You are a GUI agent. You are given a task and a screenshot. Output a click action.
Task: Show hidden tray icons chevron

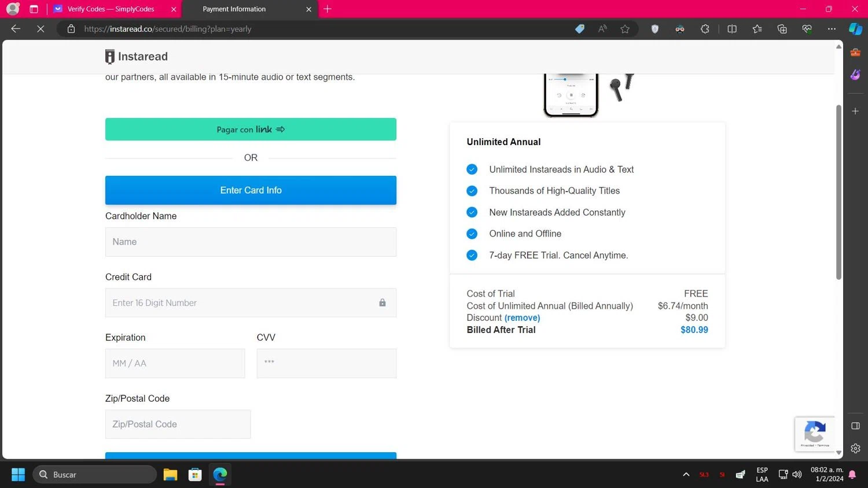pos(686,475)
